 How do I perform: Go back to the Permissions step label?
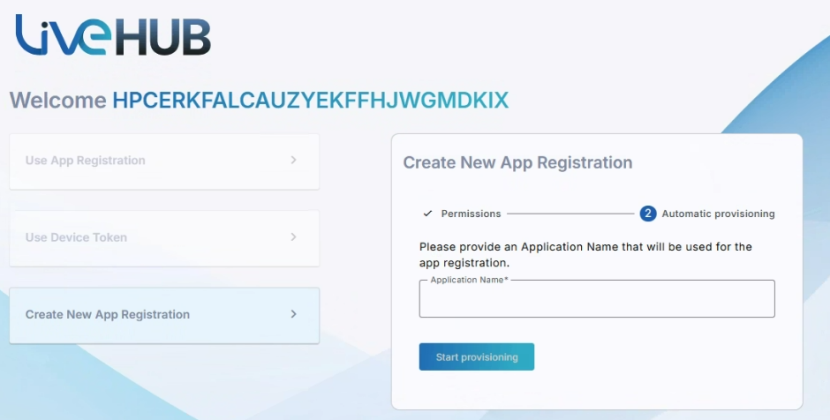tap(471, 214)
